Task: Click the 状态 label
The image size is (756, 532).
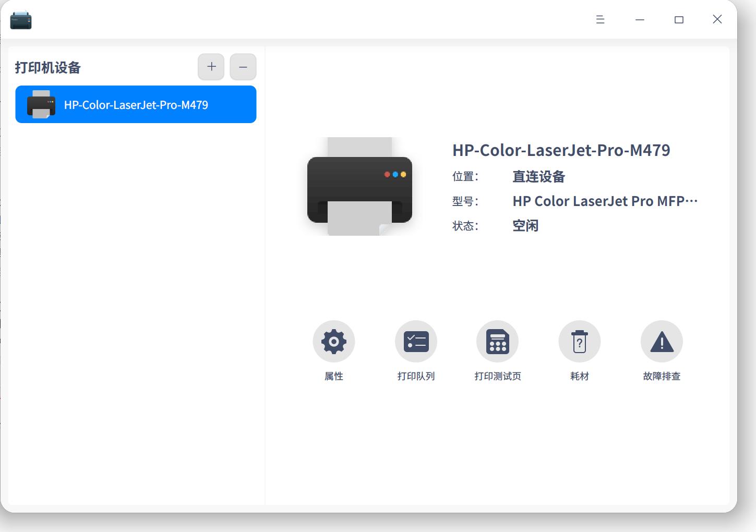Action: click(x=465, y=226)
